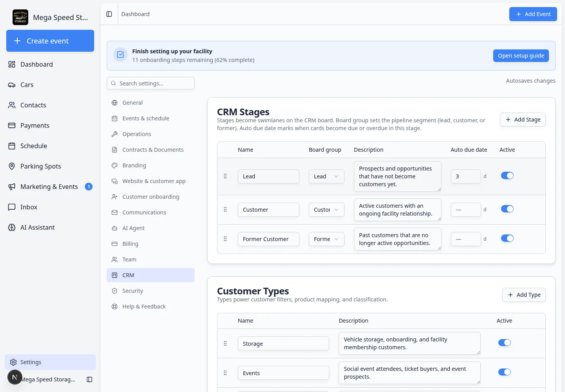The image size is (565, 392).
Task: Click the Storage type name field
Action: coord(283,343)
